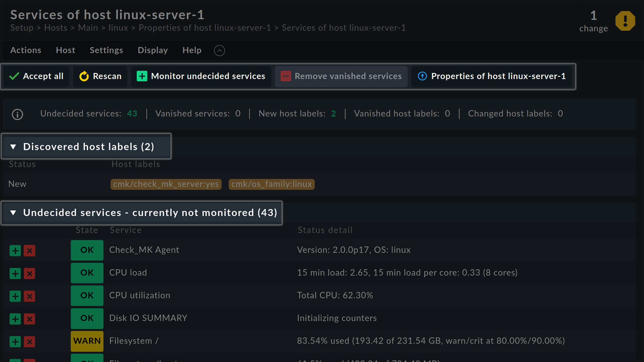The height and width of the screenshot is (362, 644).
Task: Click the Rescan button
Action: click(100, 76)
